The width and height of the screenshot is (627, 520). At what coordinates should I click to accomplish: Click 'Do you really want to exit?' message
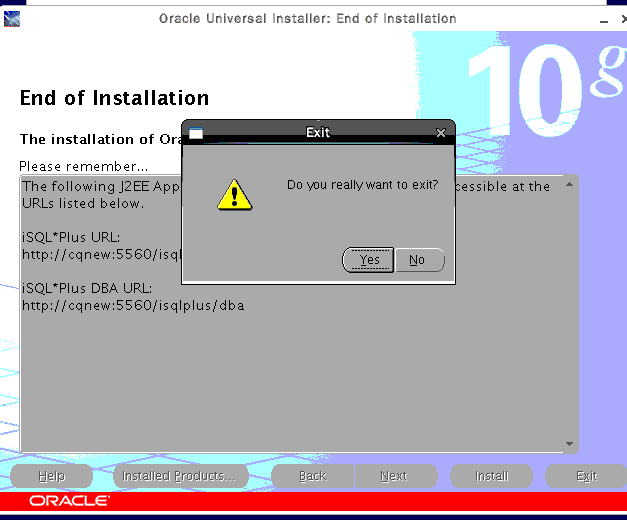coord(362,185)
